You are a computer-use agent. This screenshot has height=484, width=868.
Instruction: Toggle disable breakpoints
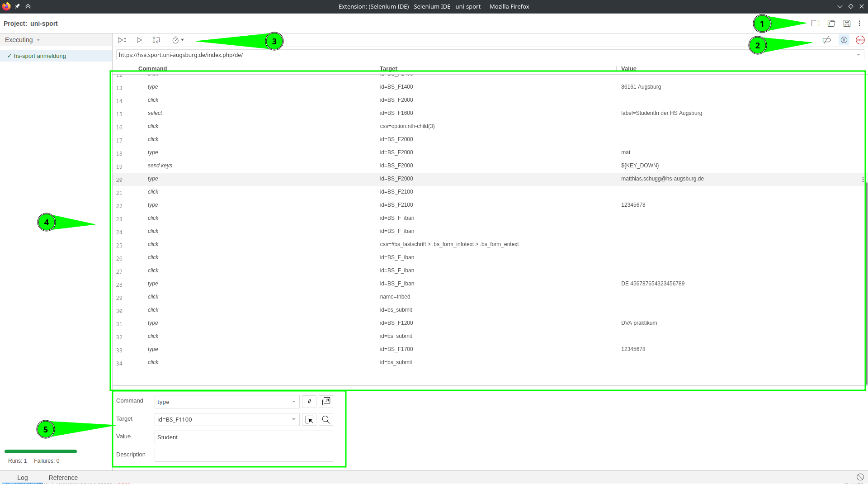(827, 40)
